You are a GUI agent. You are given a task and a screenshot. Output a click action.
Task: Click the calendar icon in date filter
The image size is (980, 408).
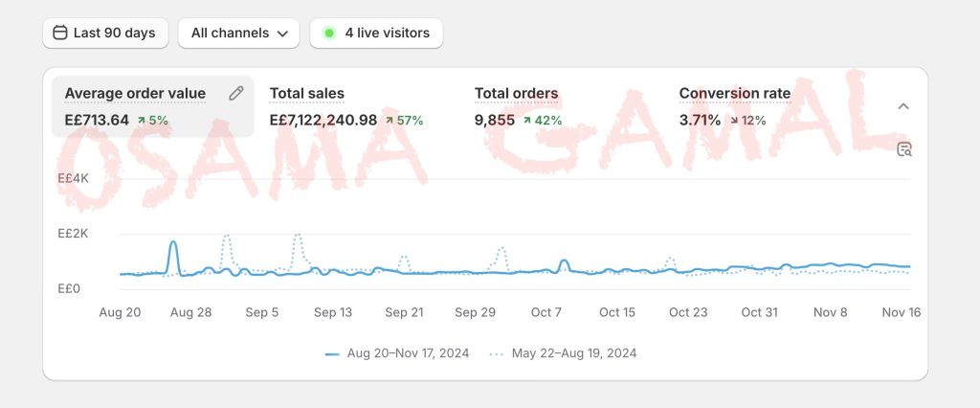pos(59,33)
